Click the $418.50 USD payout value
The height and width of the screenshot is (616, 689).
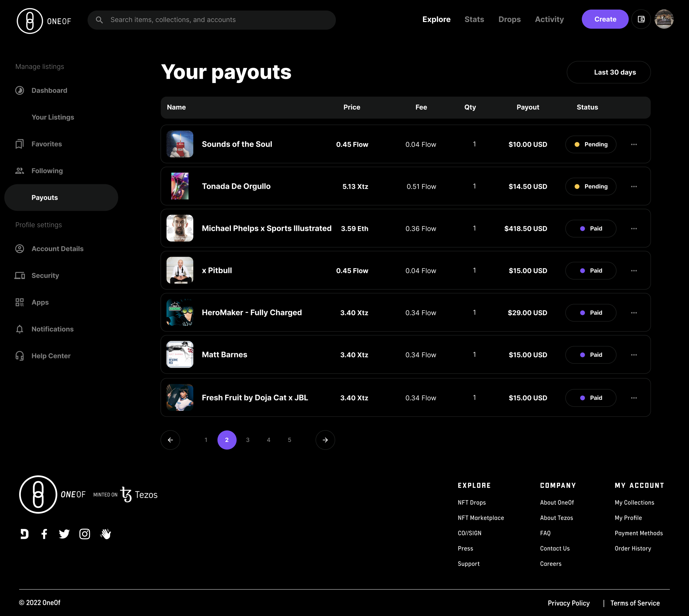pyautogui.click(x=525, y=229)
